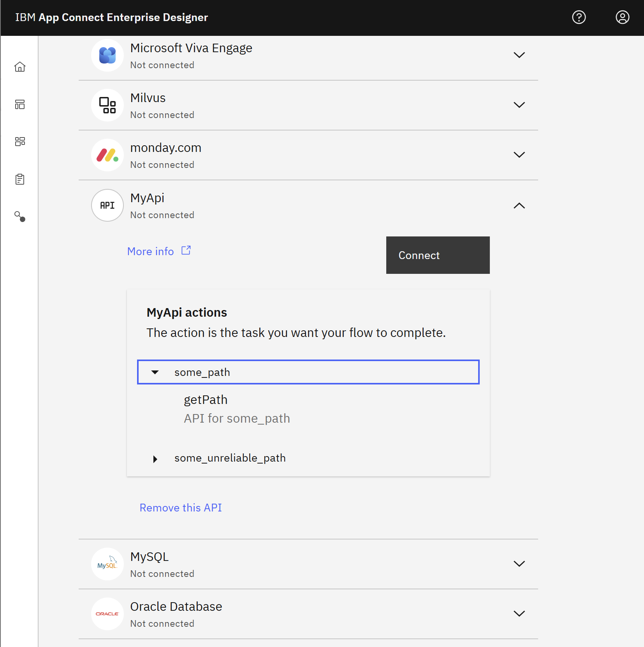Click the Oracle Database logo icon
Screen dimensions: 644x647
[107, 614]
